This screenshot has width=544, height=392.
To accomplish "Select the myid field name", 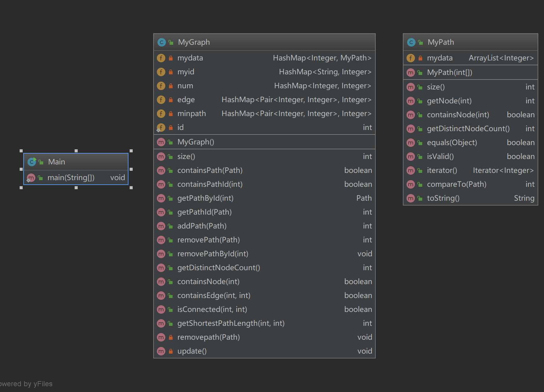I will pyautogui.click(x=186, y=72).
